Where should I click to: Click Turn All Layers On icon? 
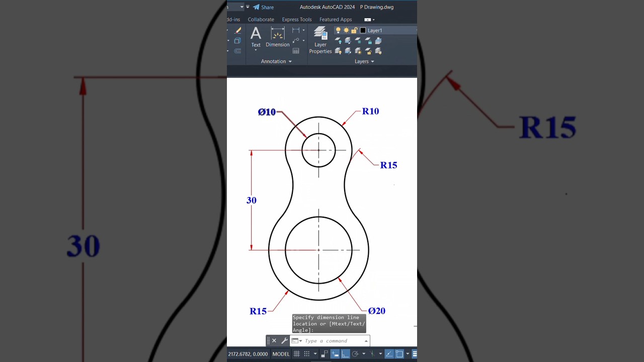(339, 51)
